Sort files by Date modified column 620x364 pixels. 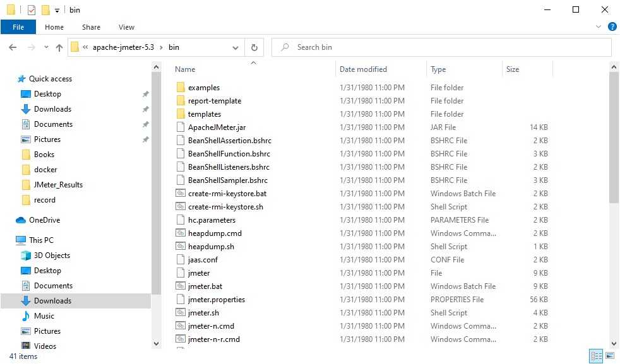click(x=363, y=69)
